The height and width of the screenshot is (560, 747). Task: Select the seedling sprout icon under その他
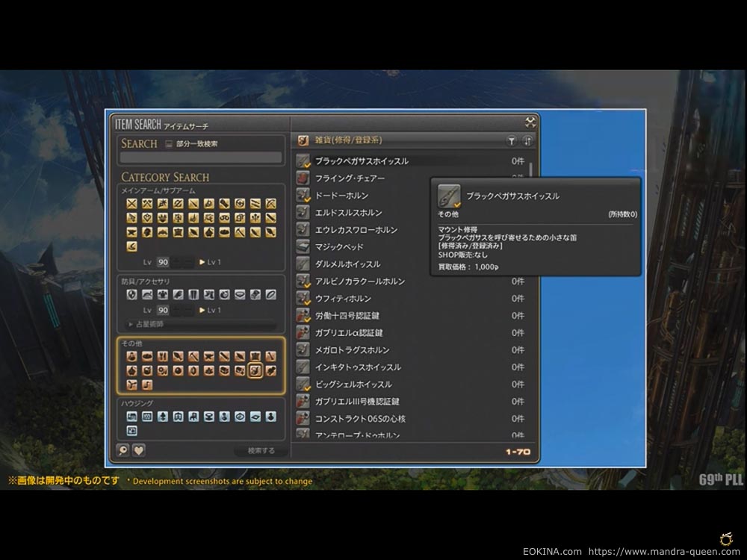point(132,385)
